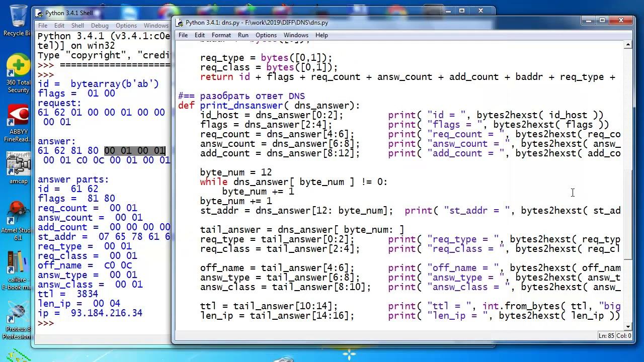The width and height of the screenshot is (644, 362).
Task: Open Shell menu in Python Shell window
Action: click(77, 26)
